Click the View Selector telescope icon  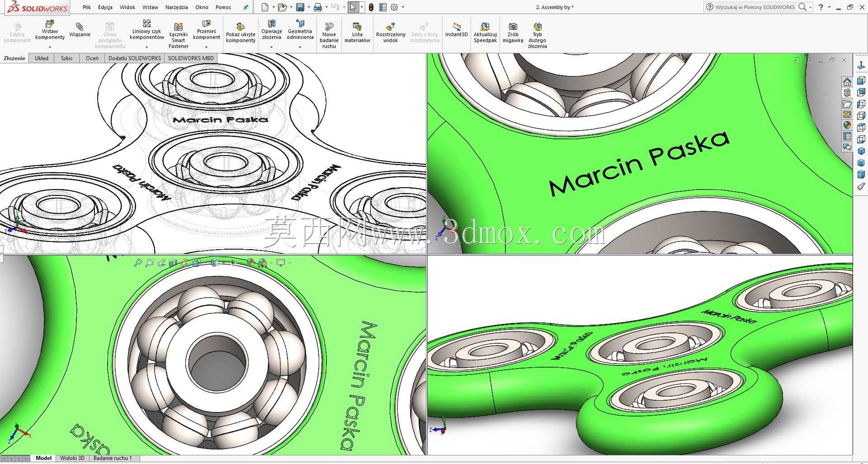click(861, 186)
